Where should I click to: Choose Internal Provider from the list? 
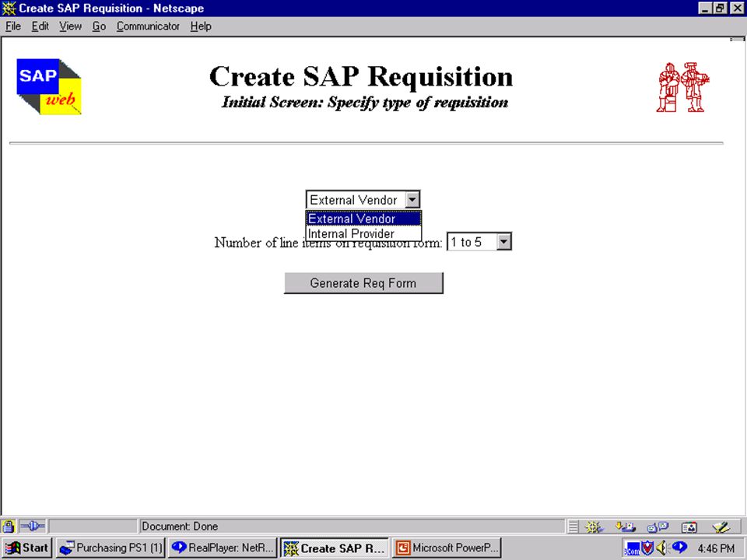point(363,233)
